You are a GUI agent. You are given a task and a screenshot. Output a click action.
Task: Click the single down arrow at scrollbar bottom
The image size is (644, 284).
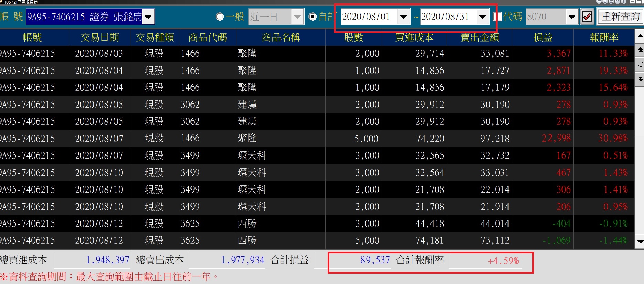[x=640, y=242]
